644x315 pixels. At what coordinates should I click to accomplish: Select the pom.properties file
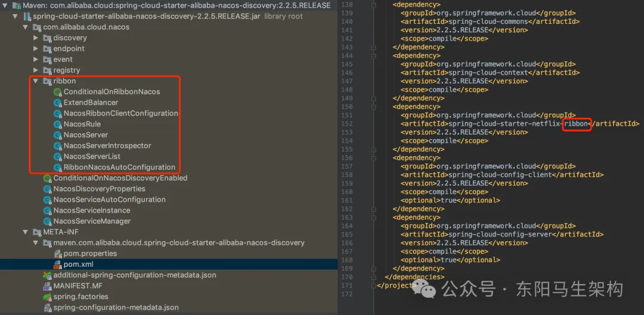click(91, 254)
